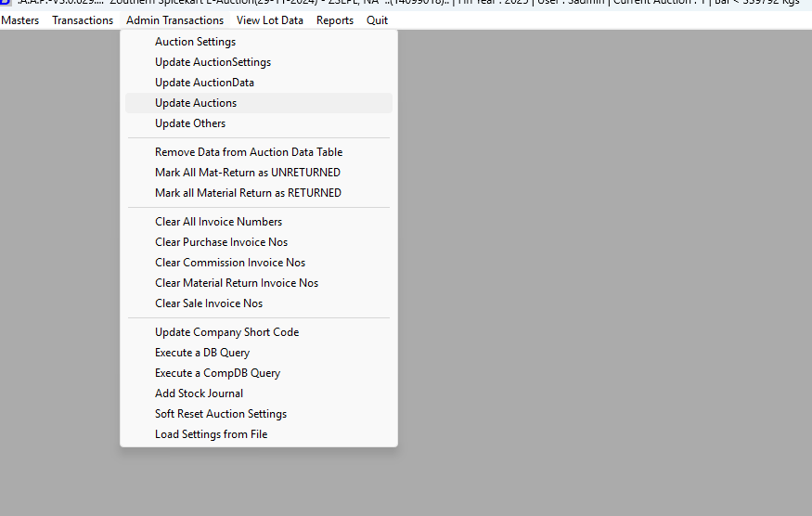This screenshot has width=812, height=516.
Task: Open the View Lot Data menu
Action: click(270, 20)
